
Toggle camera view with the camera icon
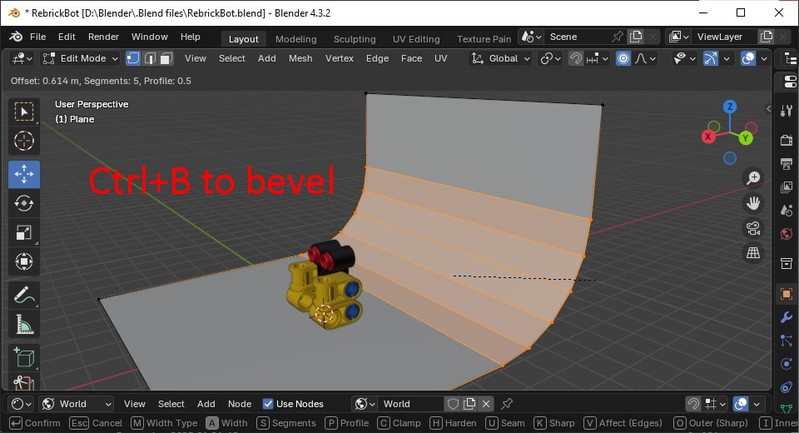753,228
